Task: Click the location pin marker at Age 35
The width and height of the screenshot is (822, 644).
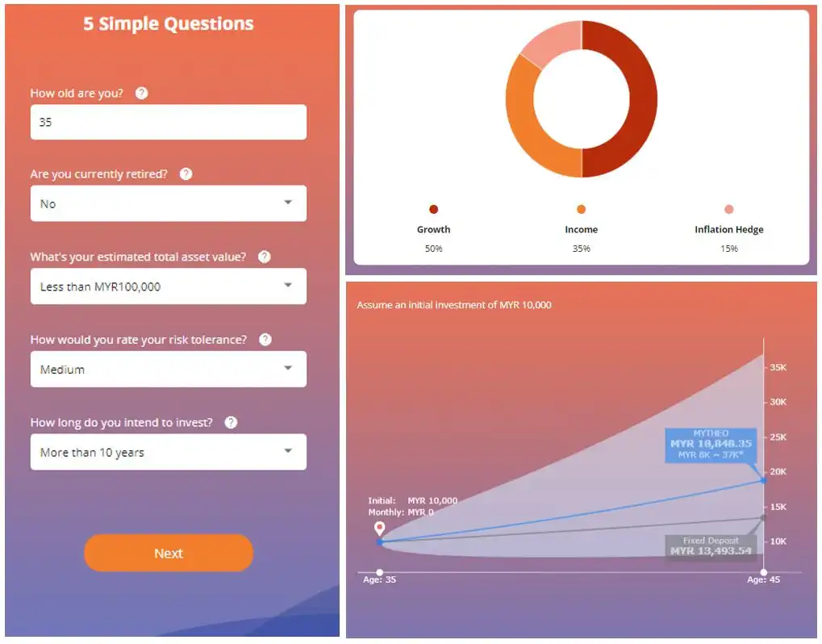Action: tap(380, 528)
